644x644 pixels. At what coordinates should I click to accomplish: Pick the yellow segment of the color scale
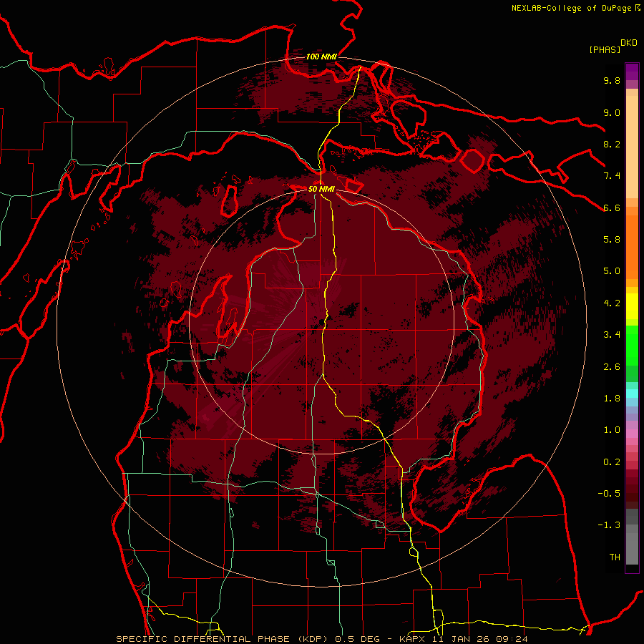632,306
